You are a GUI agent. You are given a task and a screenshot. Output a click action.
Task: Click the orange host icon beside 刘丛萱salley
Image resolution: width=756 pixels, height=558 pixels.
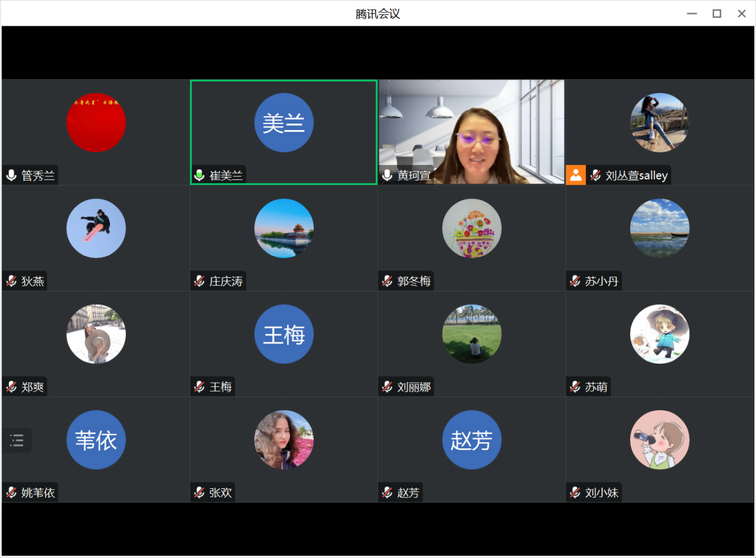click(576, 175)
